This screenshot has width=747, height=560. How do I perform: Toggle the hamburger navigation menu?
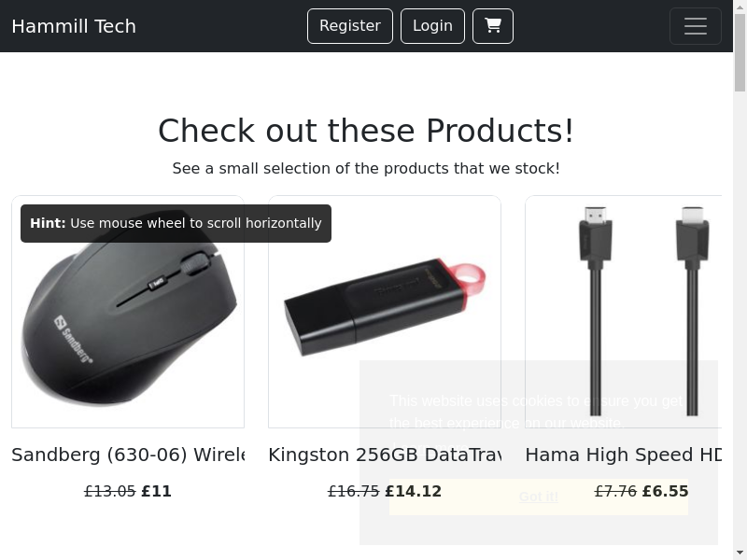click(695, 26)
